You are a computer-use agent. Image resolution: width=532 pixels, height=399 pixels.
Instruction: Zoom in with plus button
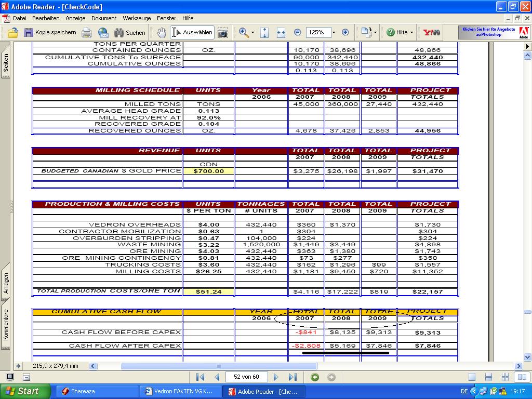point(345,32)
